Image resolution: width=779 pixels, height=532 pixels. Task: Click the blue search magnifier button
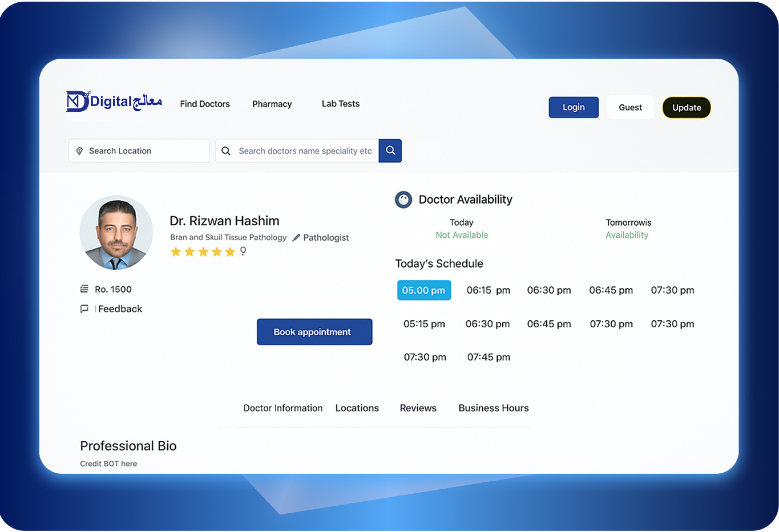point(390,151)
